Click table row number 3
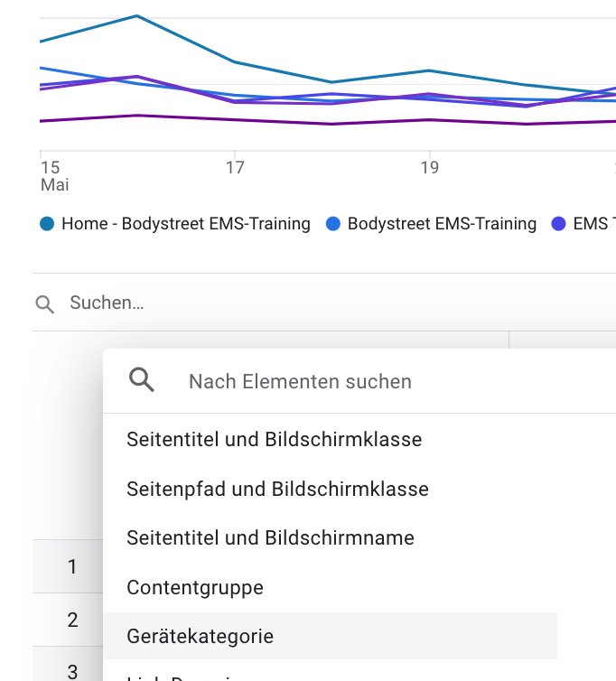The image size is (616, 681). [x=72, y=671]
